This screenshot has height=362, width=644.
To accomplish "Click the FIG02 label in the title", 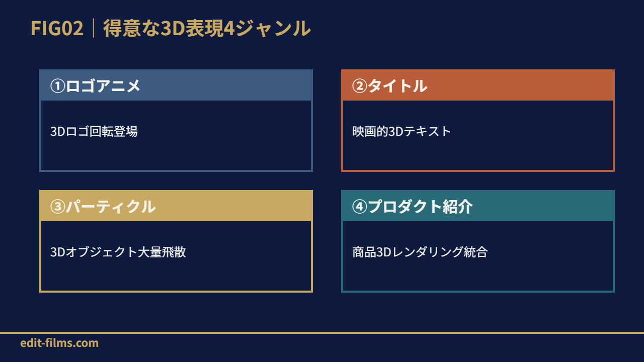I will tap(57, 28).
